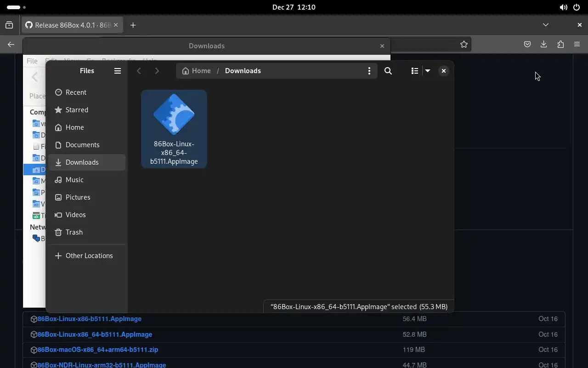Open Music in the Files sidebar
This screenshot has width=588, height=368.
87,180
